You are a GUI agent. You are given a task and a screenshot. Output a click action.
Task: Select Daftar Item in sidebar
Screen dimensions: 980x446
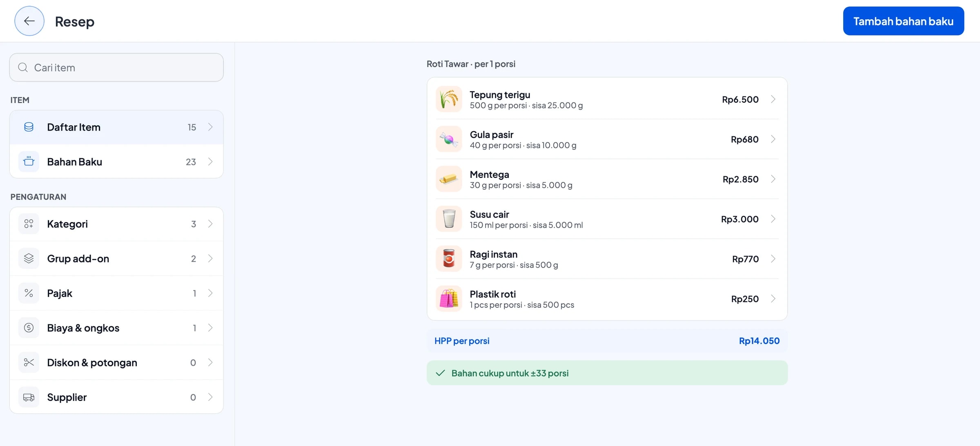coord(116,127)
